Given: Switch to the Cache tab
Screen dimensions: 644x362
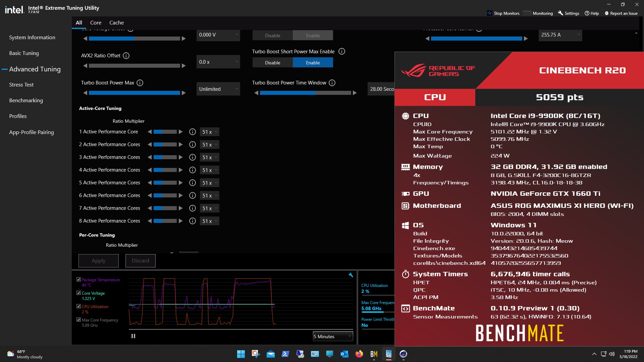Looking at the screenshot, I should click(116, 23).
